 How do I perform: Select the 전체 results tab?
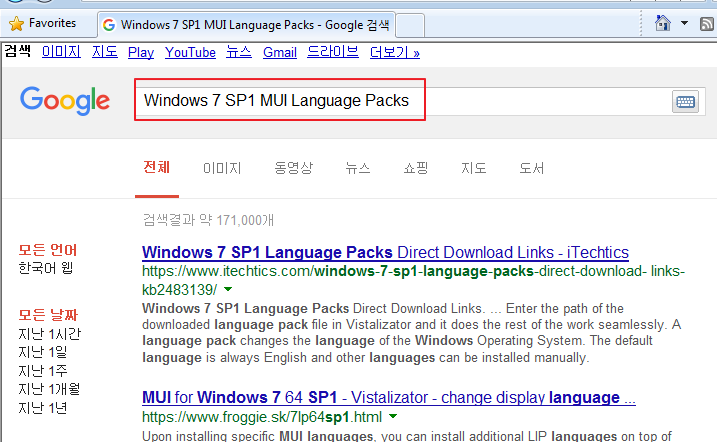tap(157, 167)
